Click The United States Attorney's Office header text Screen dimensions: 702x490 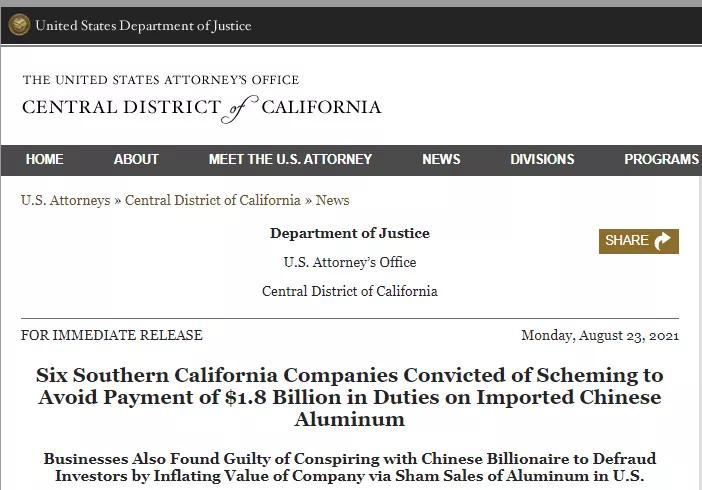161,80
